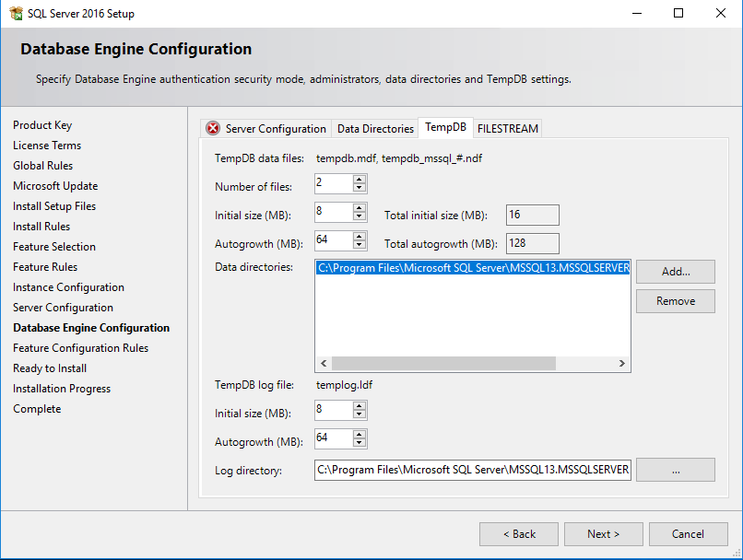Click Add... to add data directory
Image resolution: width=743 pixels, height=560 pixels.
(675, 272)
